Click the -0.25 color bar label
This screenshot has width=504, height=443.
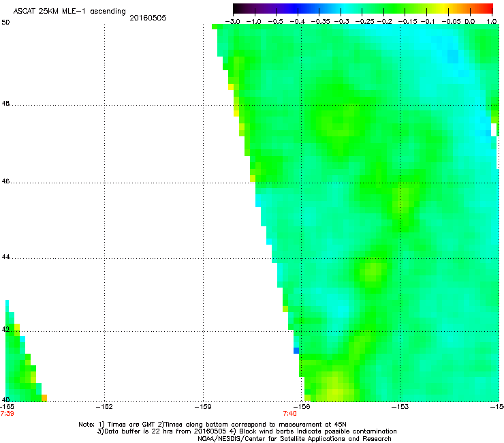(364, 22)
